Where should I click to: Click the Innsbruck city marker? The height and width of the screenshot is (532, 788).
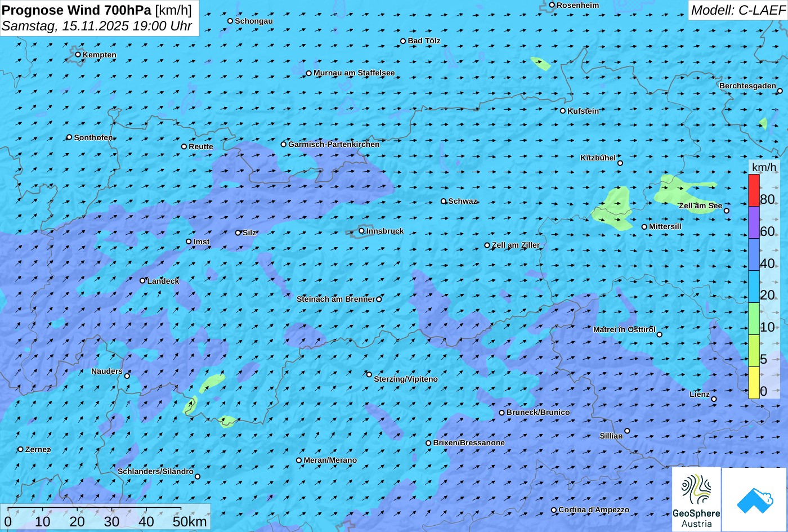click(361, 231)
